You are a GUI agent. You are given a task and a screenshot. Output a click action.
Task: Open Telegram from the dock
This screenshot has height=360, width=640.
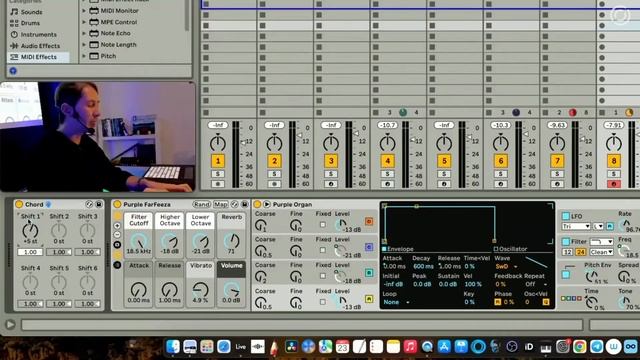coord(596,347)
